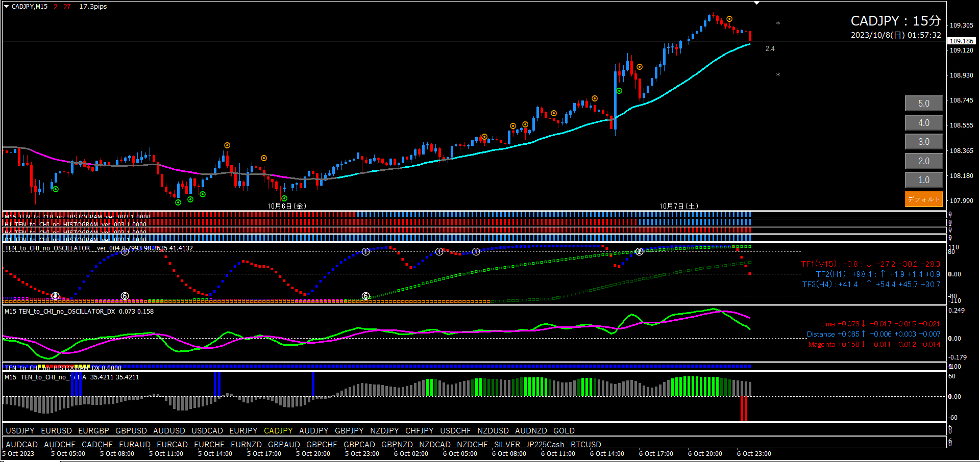Select the USDCHF symbol

tap(456, 431)
